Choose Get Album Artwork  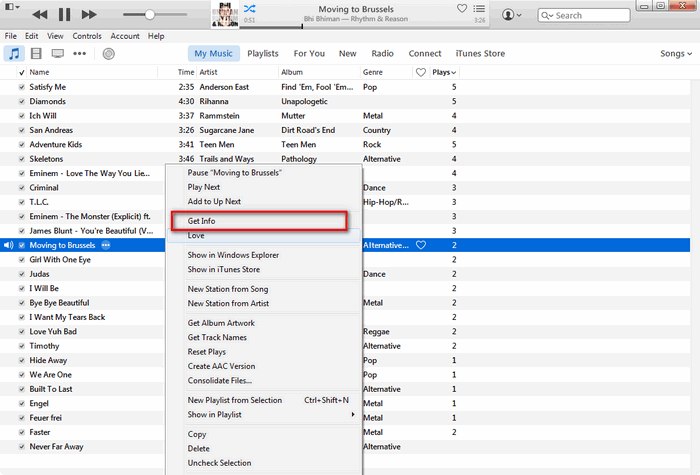[263, 323]
